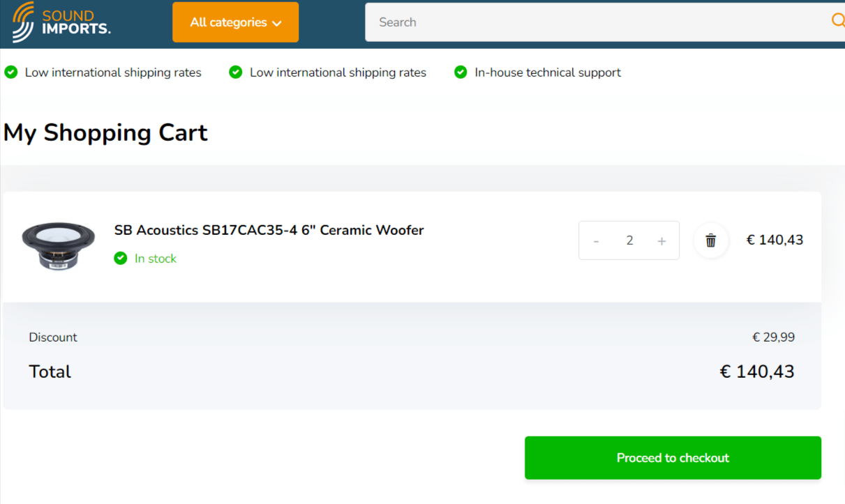Decrease quantity with the minus button
Image resolution: width=845 pixels, height=504 pixels.
[596, 241]
